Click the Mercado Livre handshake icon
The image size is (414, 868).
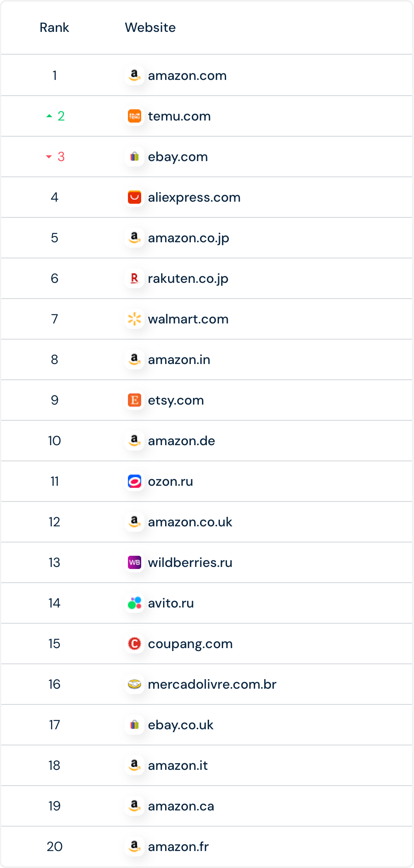(x=135, y=684)
